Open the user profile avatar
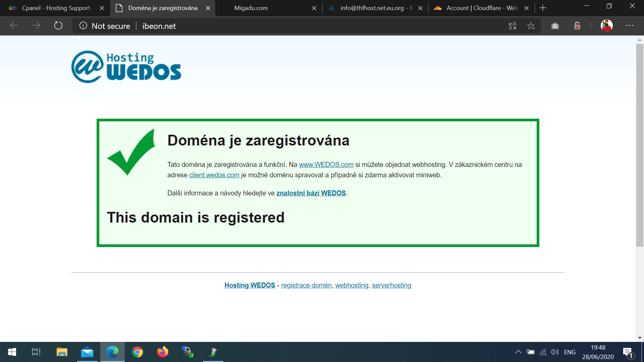Image resolution: width=644 pixels, height=362 pixels. click(x=606, y=25)
